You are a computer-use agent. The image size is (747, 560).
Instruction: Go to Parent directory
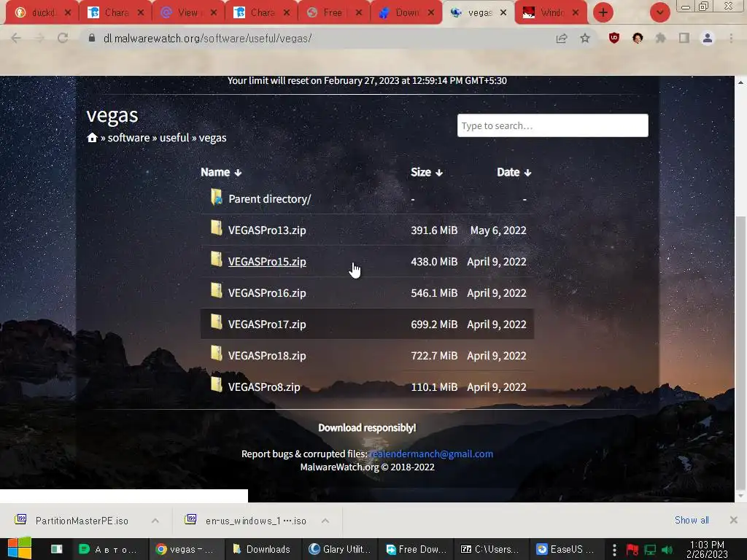[270, 198]
